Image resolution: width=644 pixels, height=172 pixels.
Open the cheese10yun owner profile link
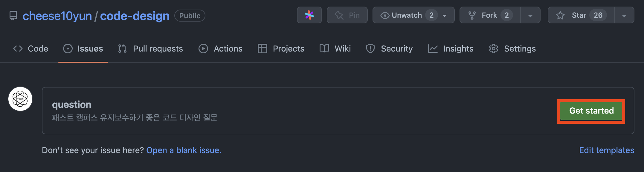tap(57, 16)
